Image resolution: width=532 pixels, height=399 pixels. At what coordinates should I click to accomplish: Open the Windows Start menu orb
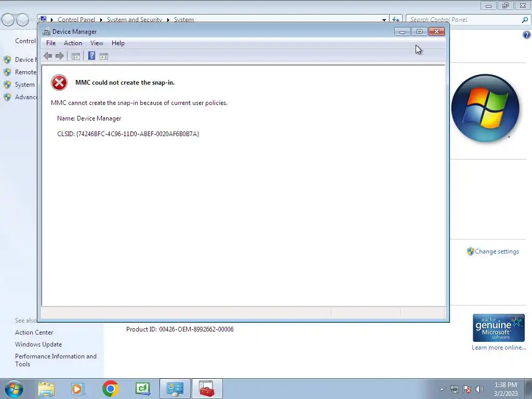pos(14,389)
